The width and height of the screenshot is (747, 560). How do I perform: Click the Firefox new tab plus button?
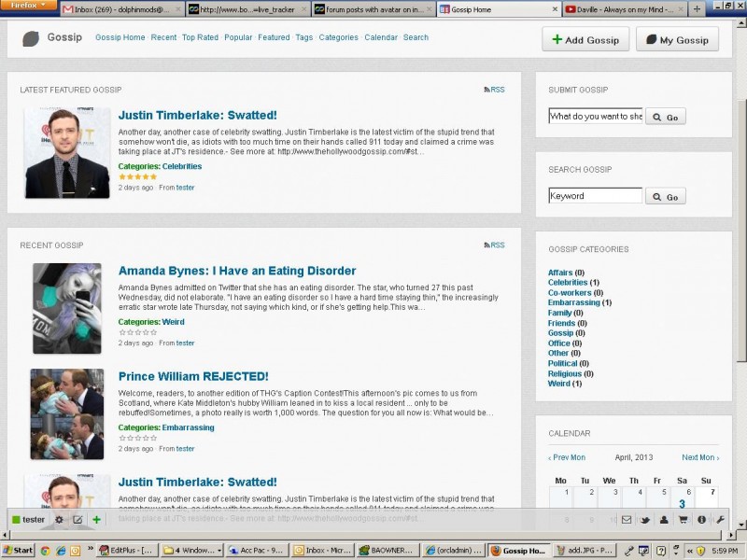(x=697, y=9)
